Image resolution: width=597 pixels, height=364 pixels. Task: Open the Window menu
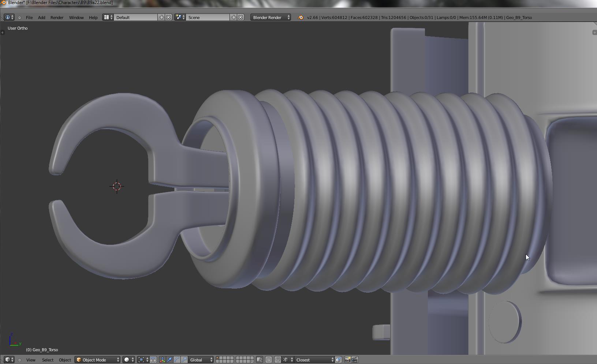[76, 18]
